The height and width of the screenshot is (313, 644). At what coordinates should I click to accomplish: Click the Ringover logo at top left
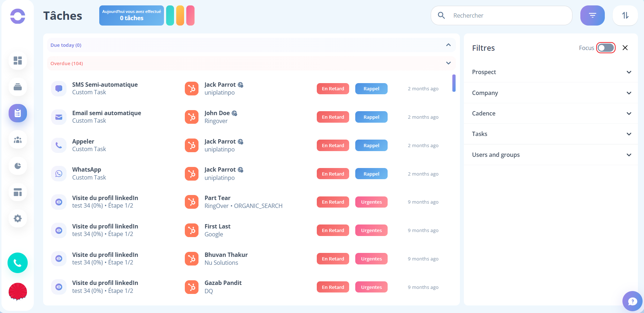point(18,16)
